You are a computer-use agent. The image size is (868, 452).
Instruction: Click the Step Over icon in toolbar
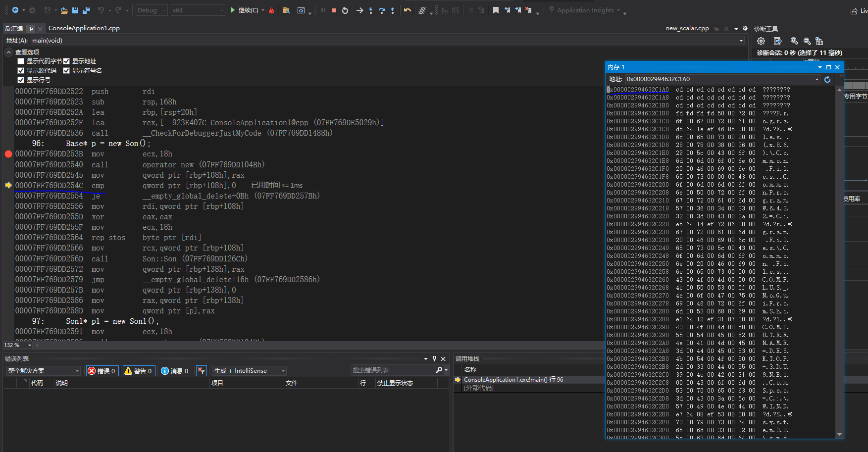tap(382, 10)
